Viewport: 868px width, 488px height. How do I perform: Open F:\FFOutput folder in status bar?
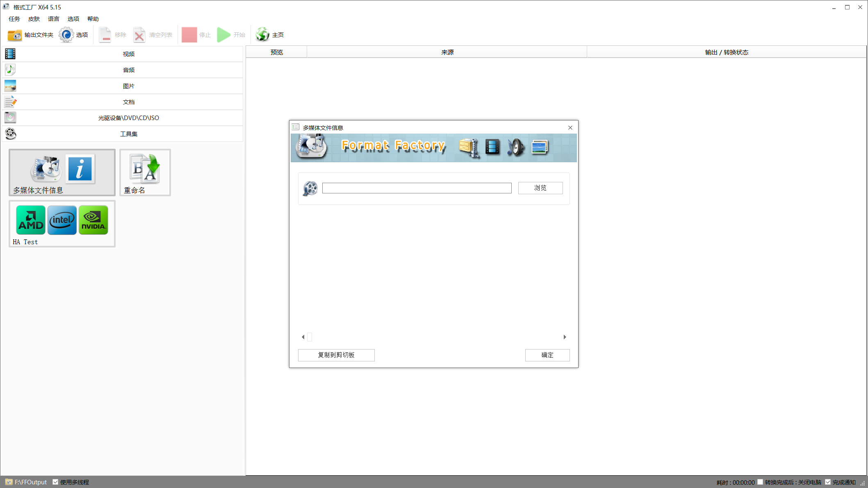click(26, 482)
